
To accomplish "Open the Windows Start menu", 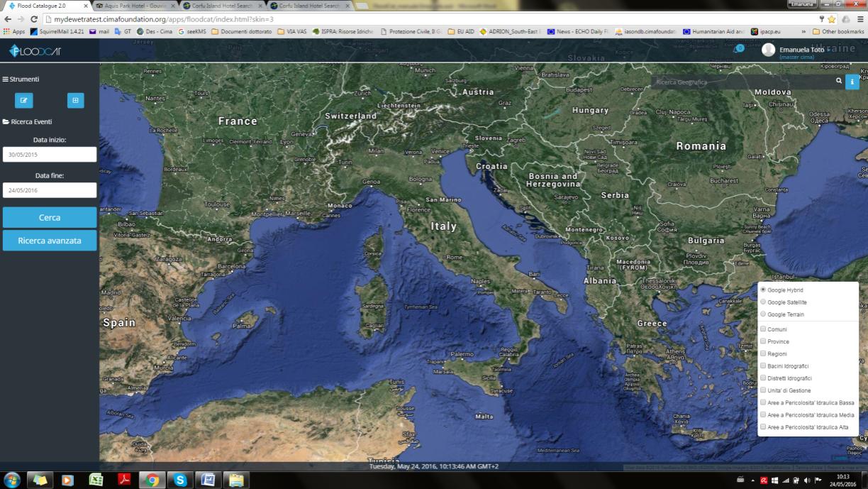I will (12, 480).
